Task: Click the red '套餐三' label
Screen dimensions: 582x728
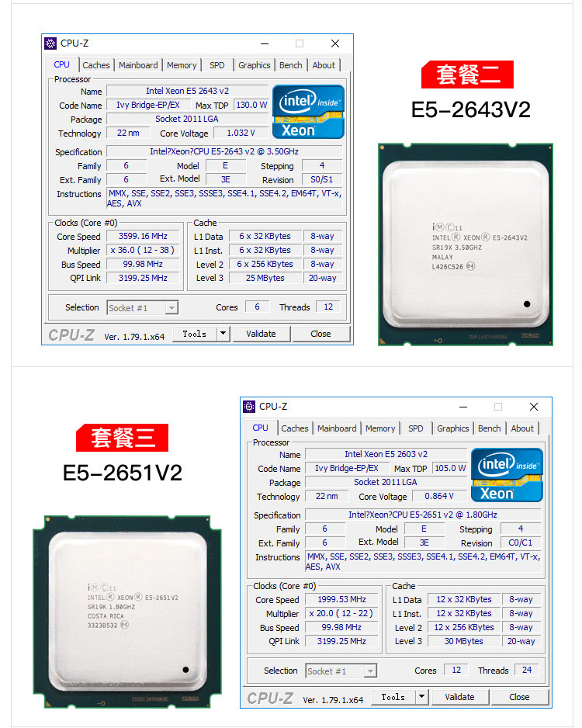Action: [x=122, y=438]
